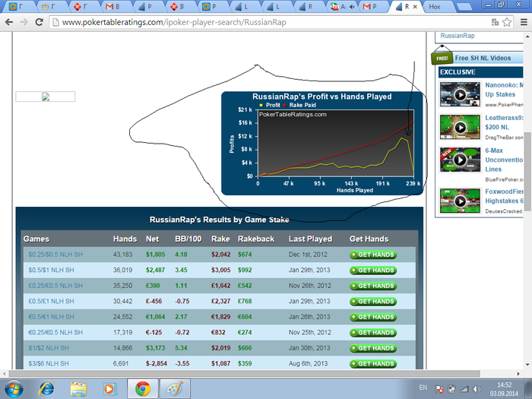This screenshot has height=399, width=532.
Task: Click the green FREE! tag icon
Action: (x=442, y=58)
